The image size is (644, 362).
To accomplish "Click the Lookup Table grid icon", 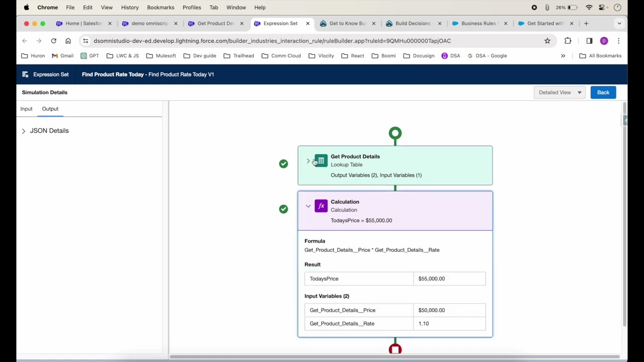I will 321,161.
